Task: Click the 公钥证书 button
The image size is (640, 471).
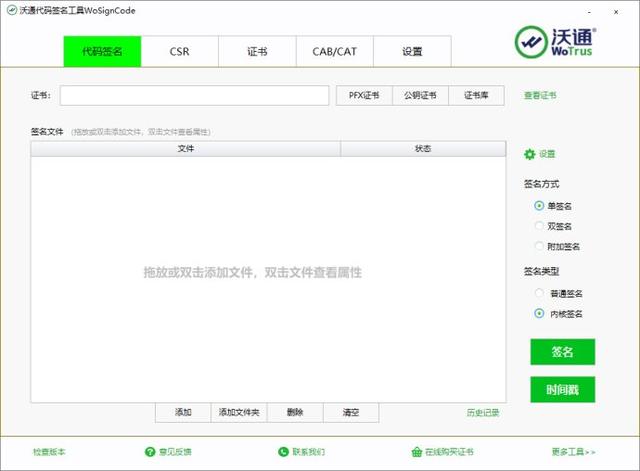Action: 420,96
